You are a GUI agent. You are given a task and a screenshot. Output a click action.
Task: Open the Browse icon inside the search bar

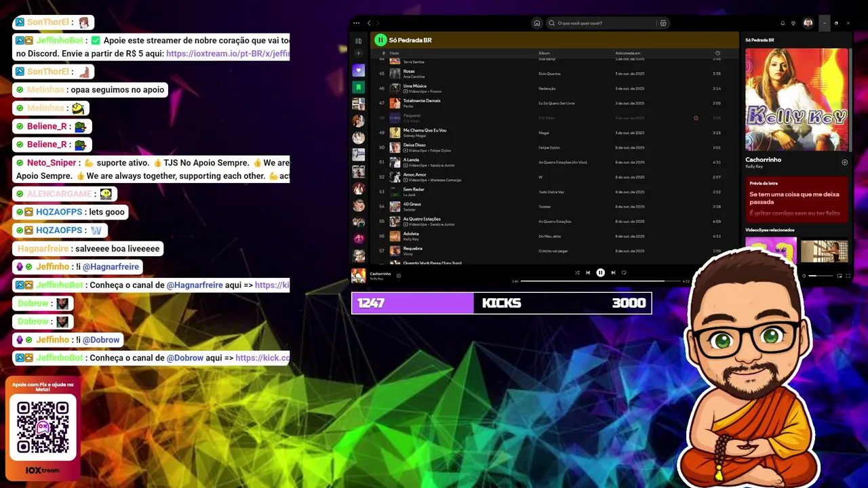[663, 23]
